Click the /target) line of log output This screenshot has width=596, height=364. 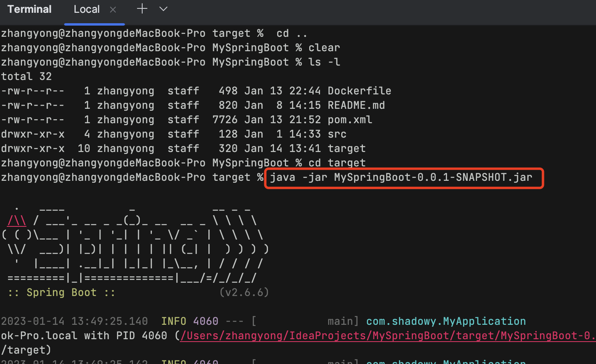[26, 350]
